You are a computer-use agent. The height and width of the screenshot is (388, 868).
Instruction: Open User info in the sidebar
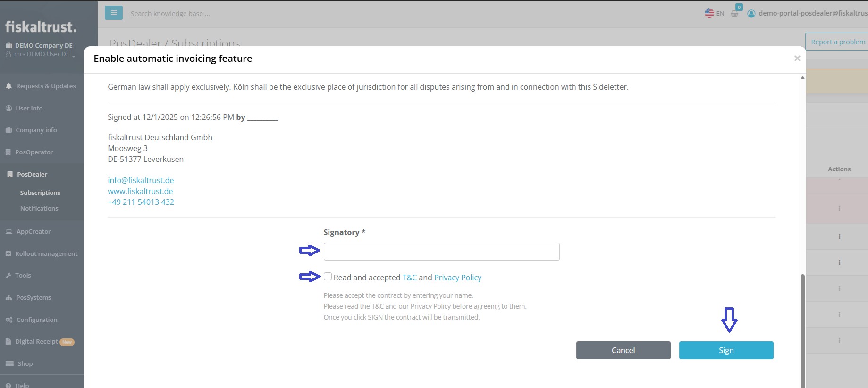click(x=29, y=108)
